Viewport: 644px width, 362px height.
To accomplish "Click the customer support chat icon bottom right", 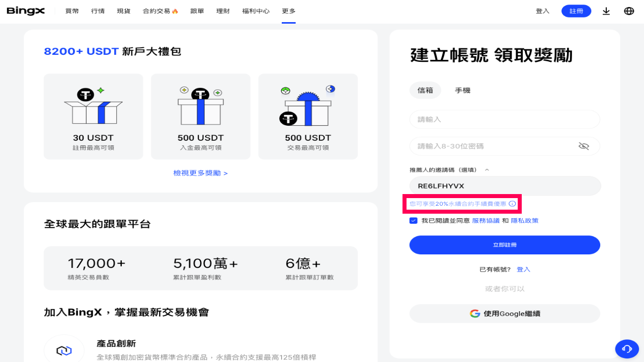I will pyautogui.click(x=627, y=349).
